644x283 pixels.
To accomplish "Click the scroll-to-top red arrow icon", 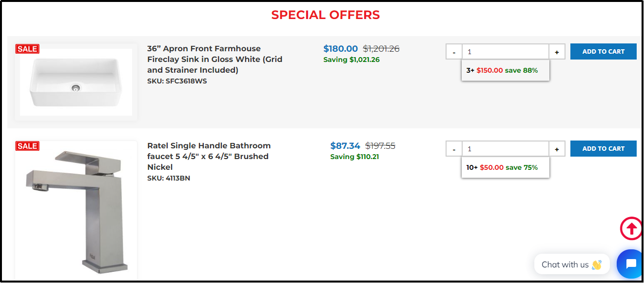I will tap(631, 228).
